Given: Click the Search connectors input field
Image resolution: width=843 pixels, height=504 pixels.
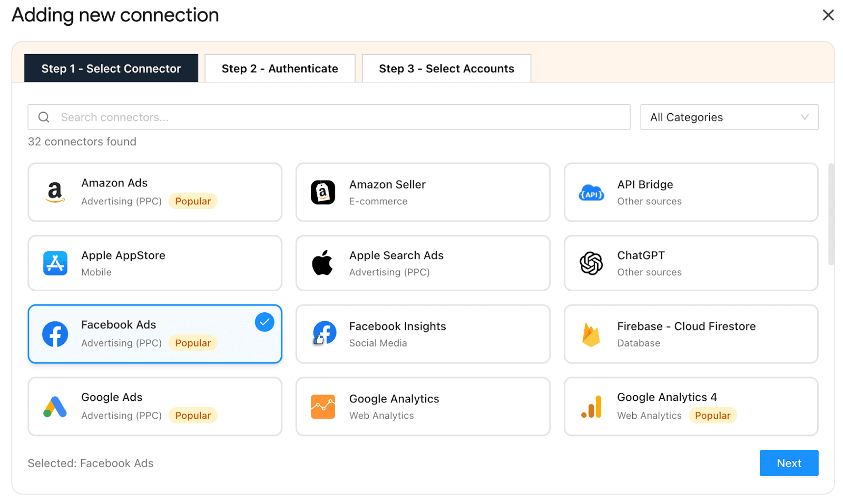Looking at the screenshot, I should coord(337,117).
